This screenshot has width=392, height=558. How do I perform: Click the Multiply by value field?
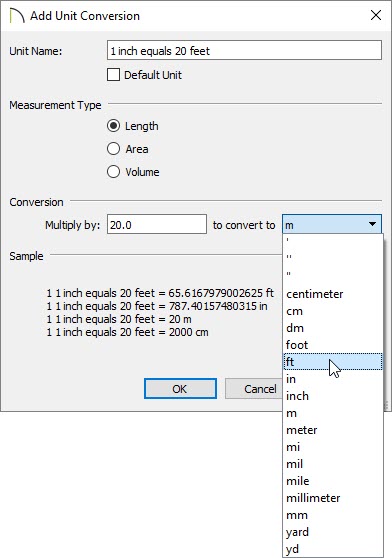157,225
